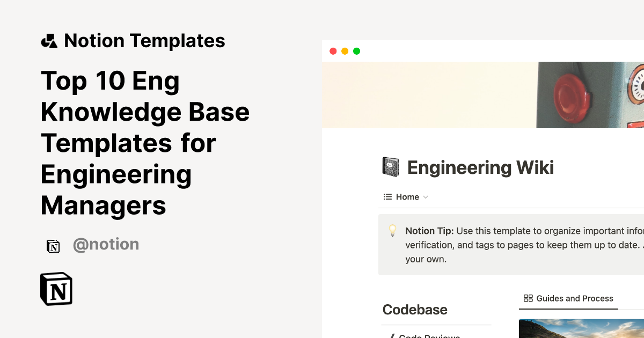Open the chevron dropdown next to Home
The image size is (644, 338).
point(426,197)
